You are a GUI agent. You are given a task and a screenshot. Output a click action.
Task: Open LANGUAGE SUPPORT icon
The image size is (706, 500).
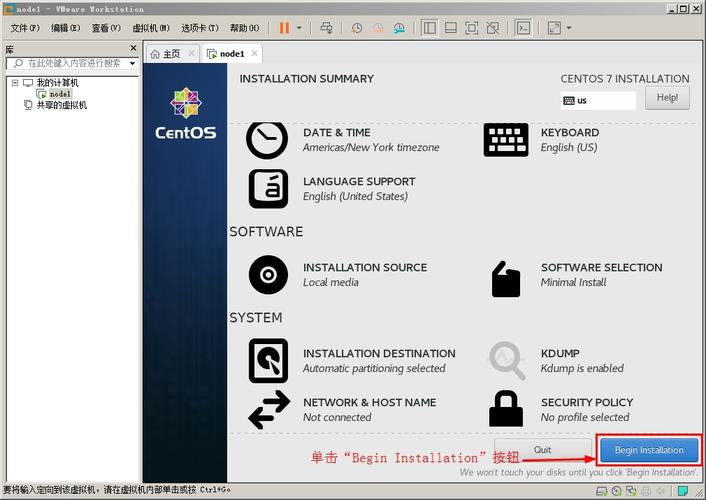tap(268, 189)
